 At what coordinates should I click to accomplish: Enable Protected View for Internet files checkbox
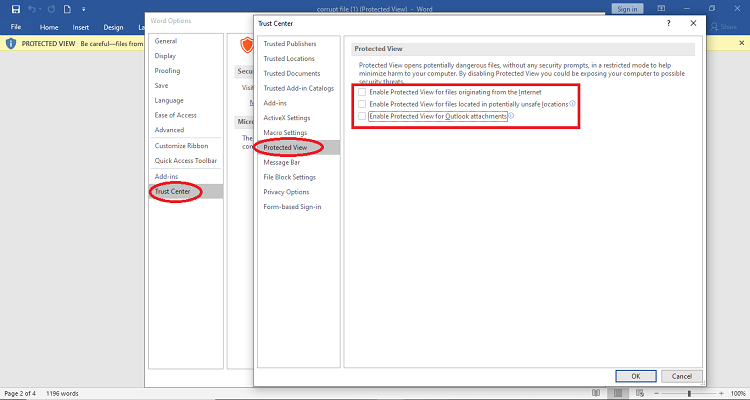[x=362, y=92]
